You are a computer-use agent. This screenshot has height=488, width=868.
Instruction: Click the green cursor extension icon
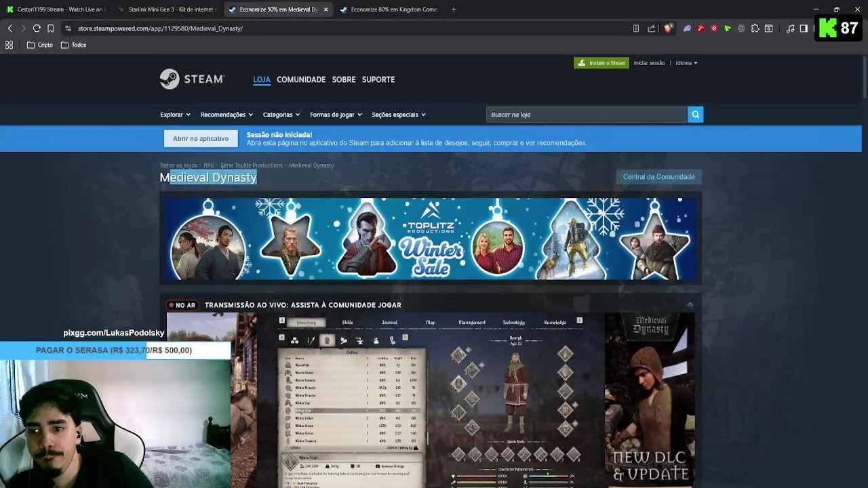point(728,28)
